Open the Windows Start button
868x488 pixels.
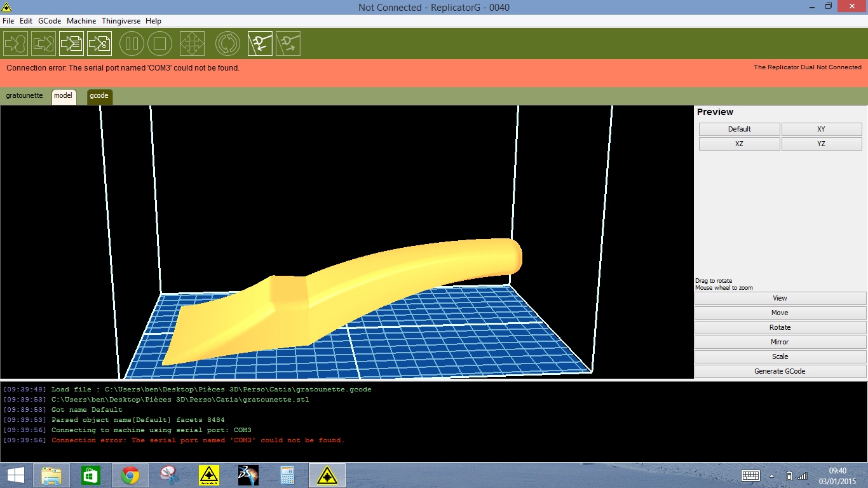16,475
